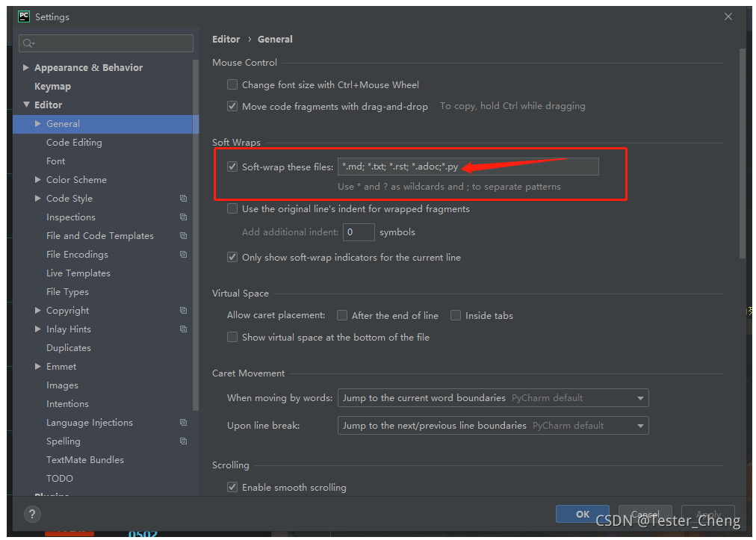Uncheck Soft-wrap these files checkbox
This screenshot has width=756, height=540.
click(x=232, y=167)
